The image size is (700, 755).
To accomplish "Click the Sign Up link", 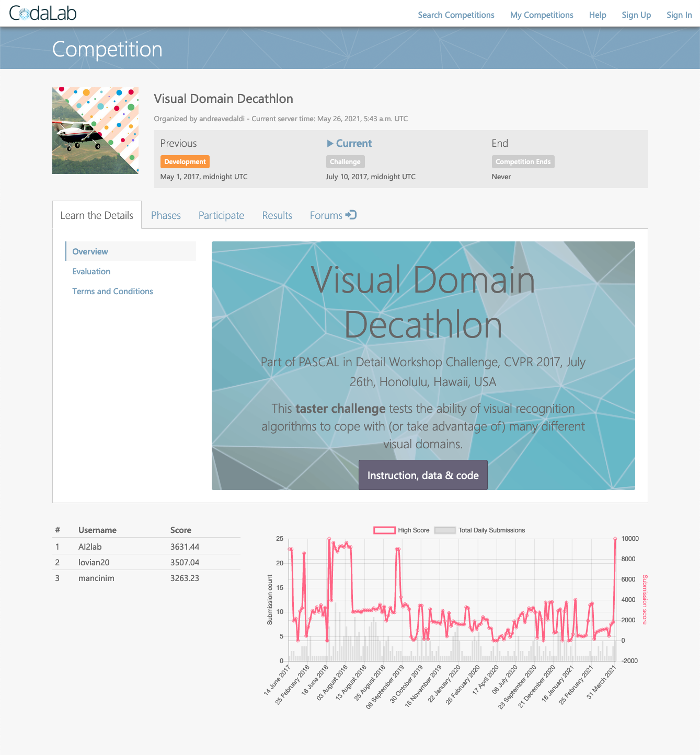I will (x=636, y=15).
